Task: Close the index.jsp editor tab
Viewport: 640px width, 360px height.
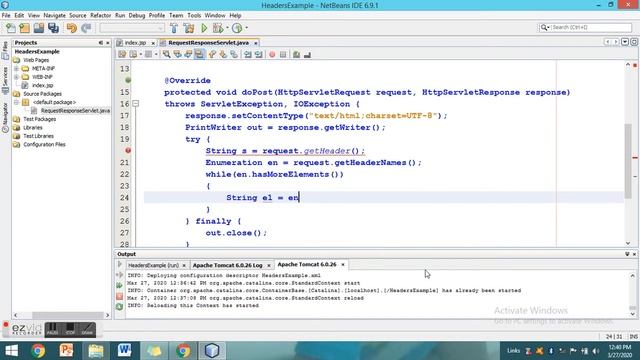Action: pyautogui.click(x=153, y=43)
